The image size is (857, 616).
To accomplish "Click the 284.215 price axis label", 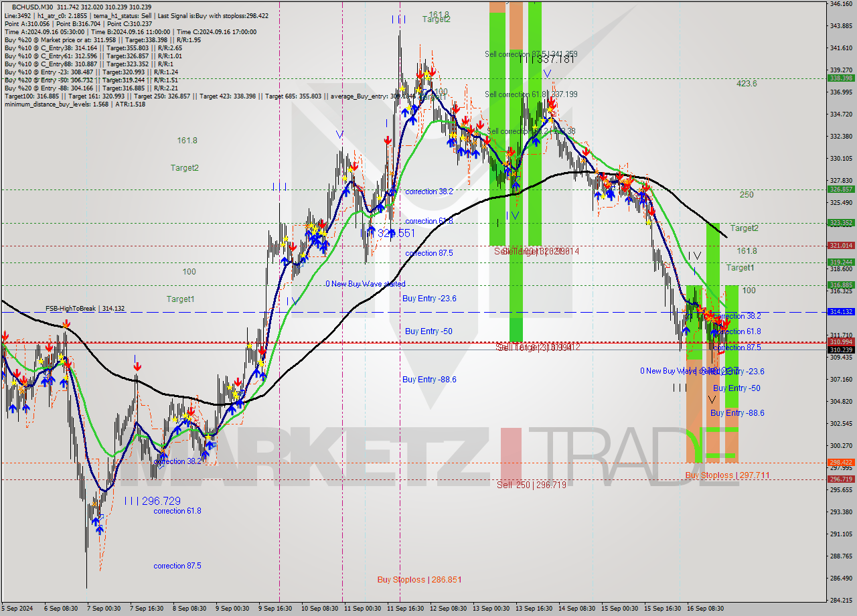I will pyautogui.click(x=840, y=601).
